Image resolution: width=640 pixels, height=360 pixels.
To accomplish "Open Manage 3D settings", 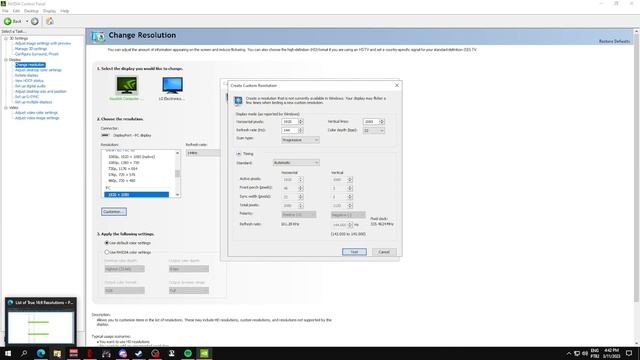I will point(31,49).
